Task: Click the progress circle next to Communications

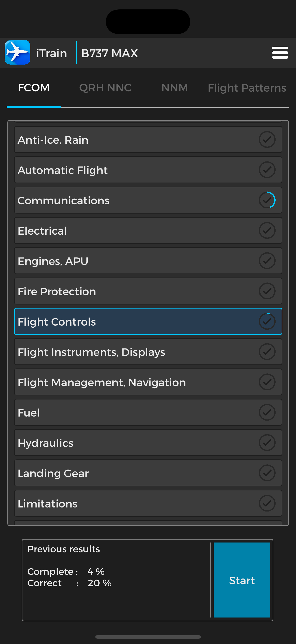Action: click(x=267, y=200)
